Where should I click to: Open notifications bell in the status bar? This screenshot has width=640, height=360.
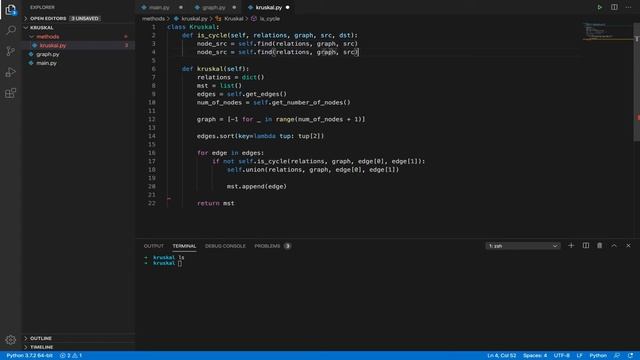click(631, 356)
